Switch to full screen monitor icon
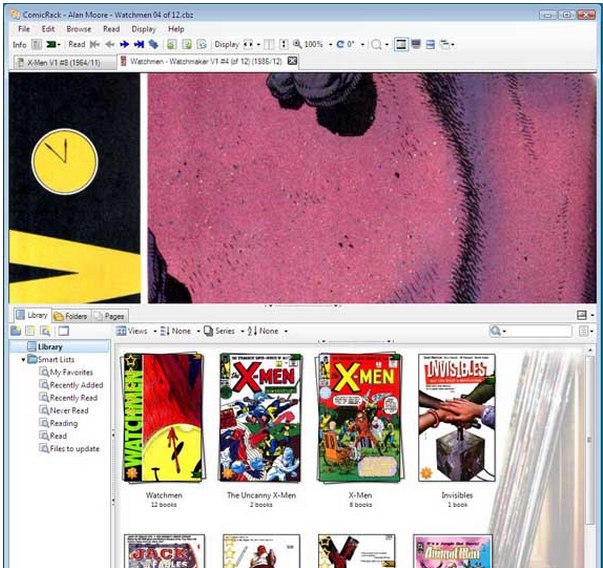 point(416,44)
